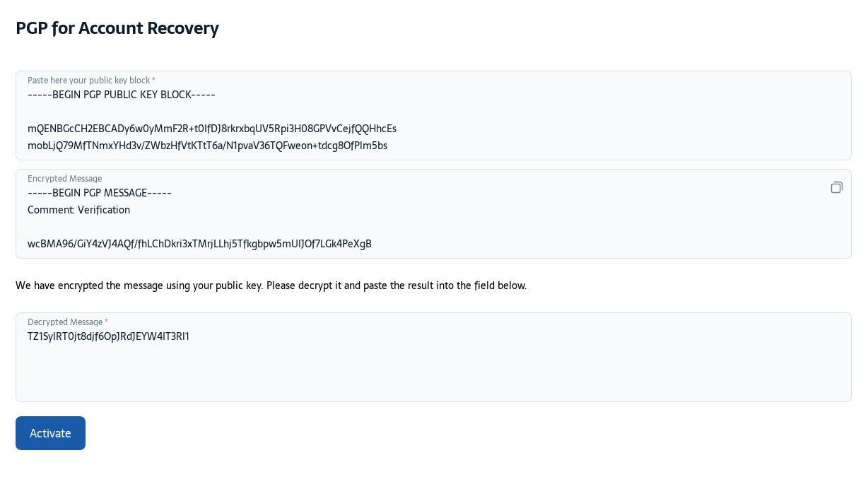Click the 'PGP for Account Recovery' heading
This screenshot has width=868, height=477.
pos(117,28)
